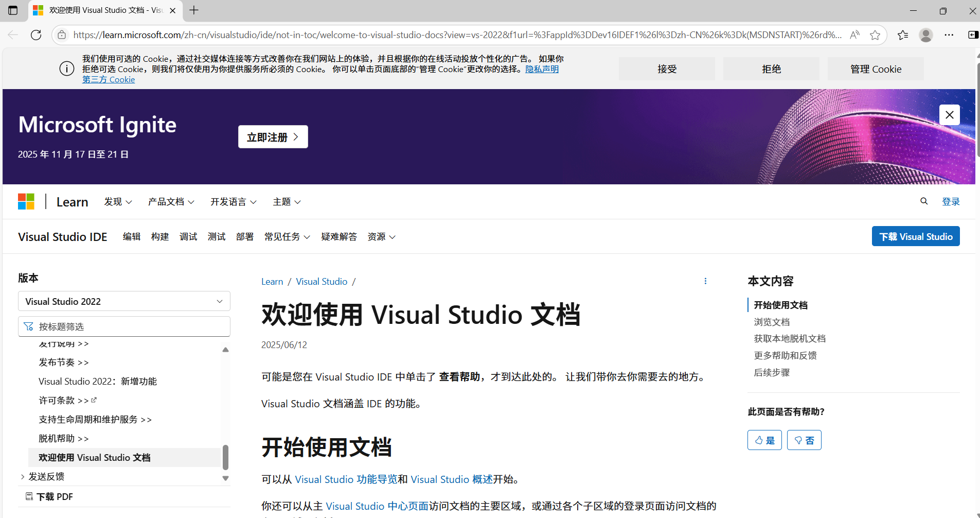Click the Microsoft logo
This screenshot has width=980, height=518.
[x=26, y=201]
